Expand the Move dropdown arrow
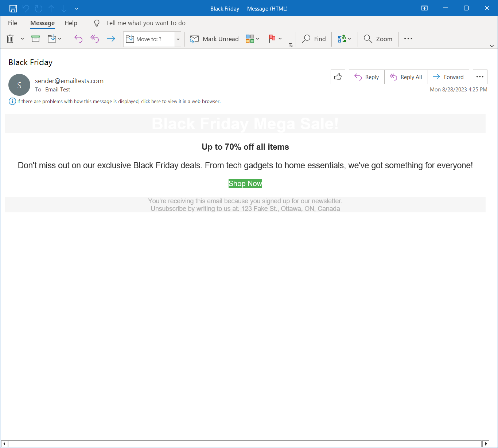 [60, 39]
